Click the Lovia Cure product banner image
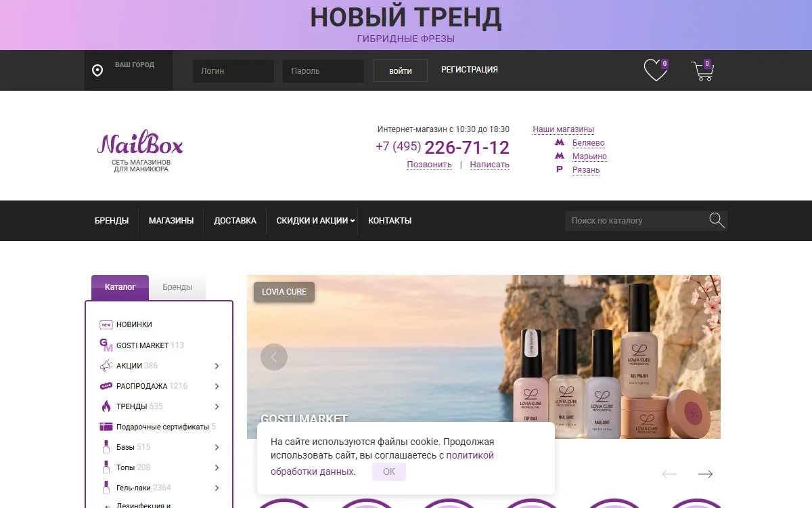Screen dimensions: 812x508 click(x=484, y=357)
